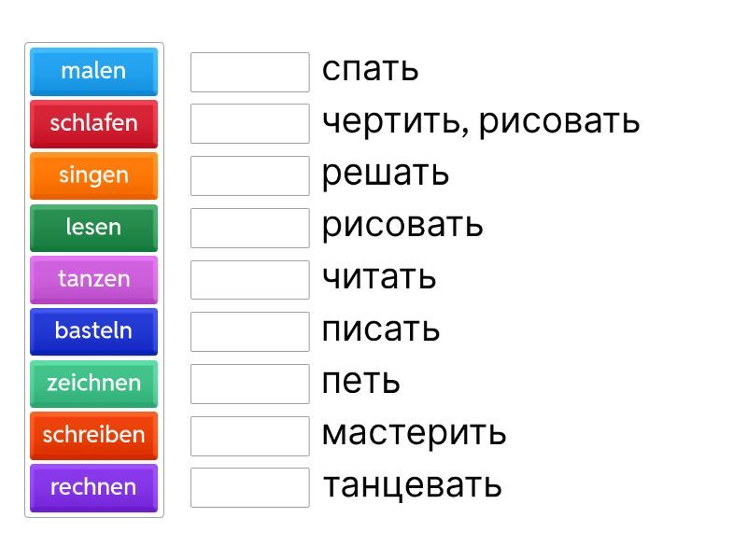This screenshot has width=747, height=560.
Task: Click the empty box next to 'спать'
Action: click(249, 72)
